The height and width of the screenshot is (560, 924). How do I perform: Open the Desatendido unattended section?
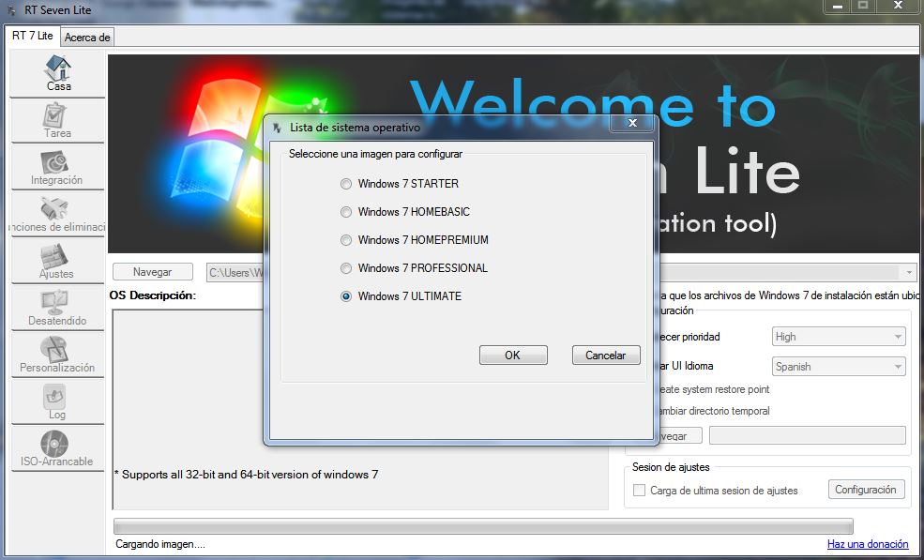pyautogui.click(x=58, y=309)
